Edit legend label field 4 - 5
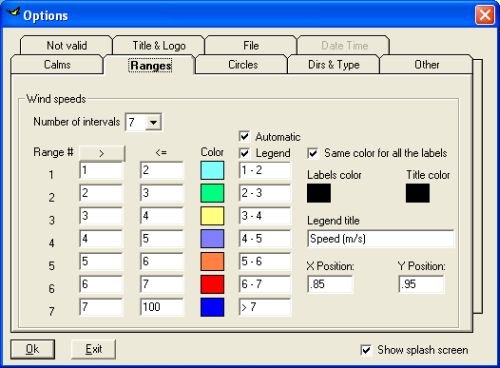 [265, 239]
